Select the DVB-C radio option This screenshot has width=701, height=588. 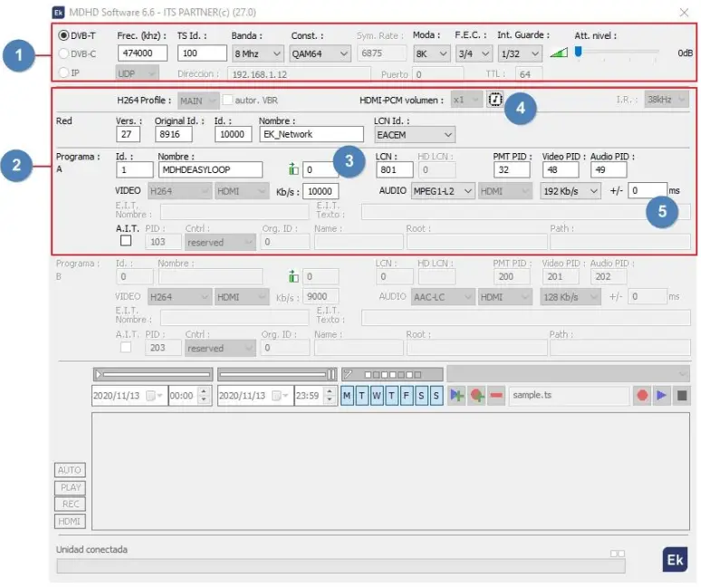coord(63,53)
